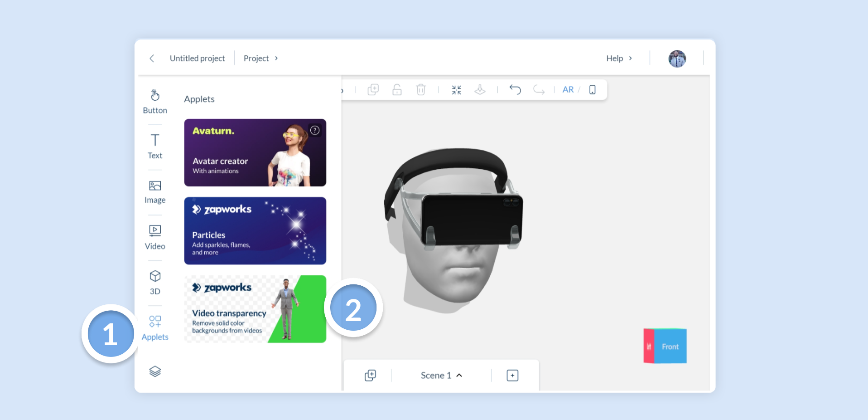Image resolution: width=868 pixels, height=420 pixels.
Task: Toggle the lock icon in toolbar
Action: (x=397, y=90)
